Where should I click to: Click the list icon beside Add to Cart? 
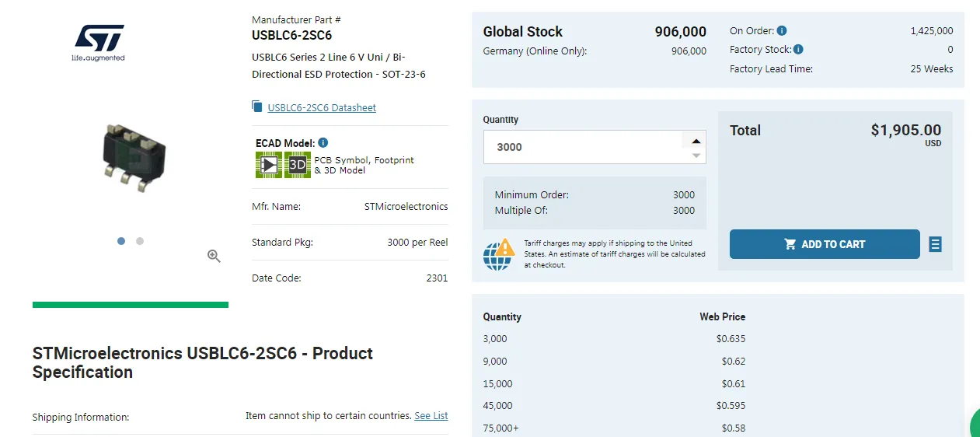pyautogui.click(x=935, y=244)
